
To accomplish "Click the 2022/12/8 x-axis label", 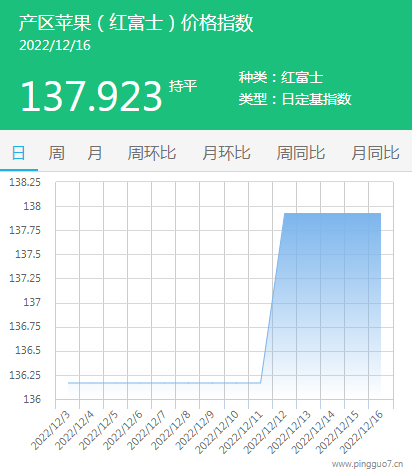I will [171, 431].
